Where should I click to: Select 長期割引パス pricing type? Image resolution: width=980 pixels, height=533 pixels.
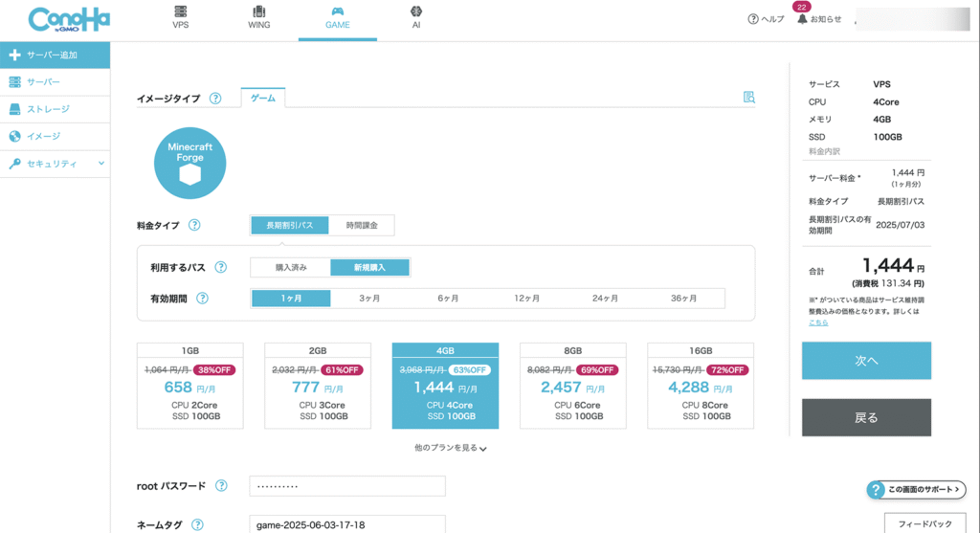(x=289, y=225)
